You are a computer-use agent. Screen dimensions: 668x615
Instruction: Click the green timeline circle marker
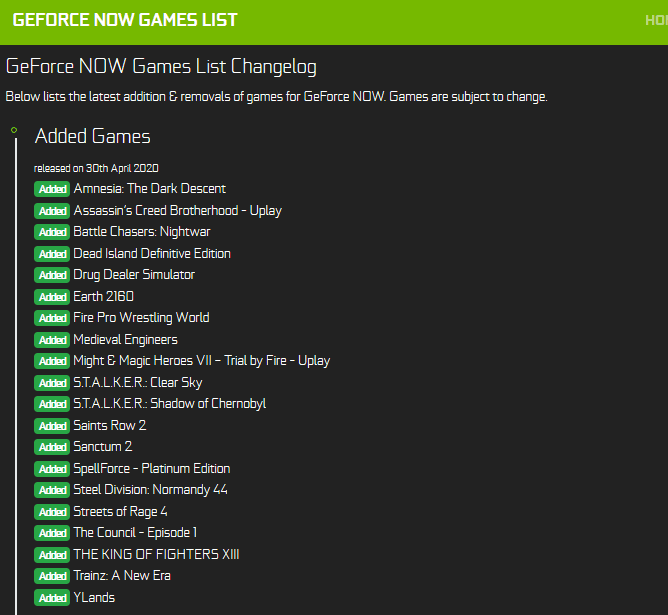coord(14,130)
